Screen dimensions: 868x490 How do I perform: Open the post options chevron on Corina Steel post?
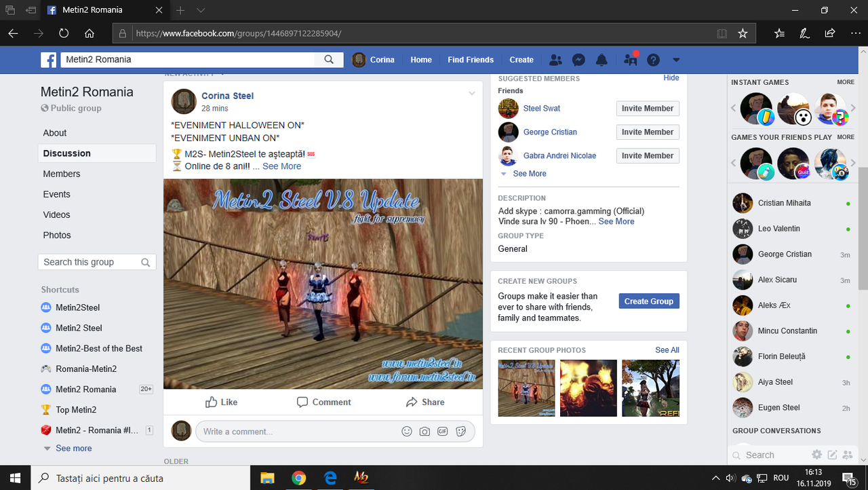pyautogui.click(x=472, y=94)
